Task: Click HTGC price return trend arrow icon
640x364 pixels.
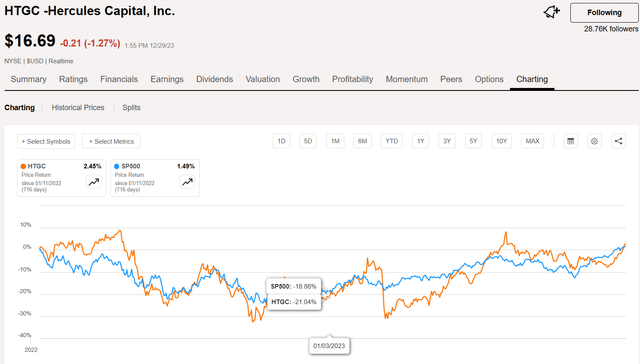Action: (94, 182)
